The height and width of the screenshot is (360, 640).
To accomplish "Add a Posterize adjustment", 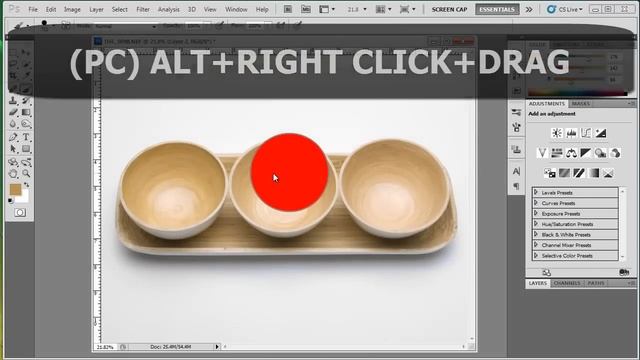I will point(564,173).
